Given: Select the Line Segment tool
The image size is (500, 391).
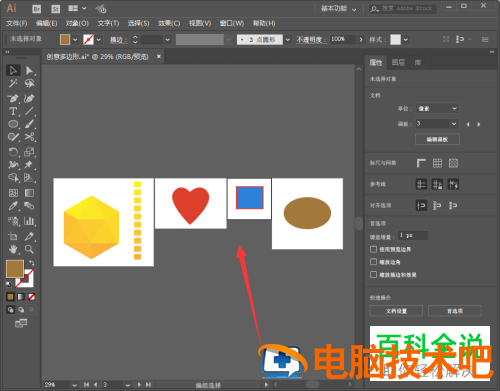Looking at the screenshot, I should 29,111.
